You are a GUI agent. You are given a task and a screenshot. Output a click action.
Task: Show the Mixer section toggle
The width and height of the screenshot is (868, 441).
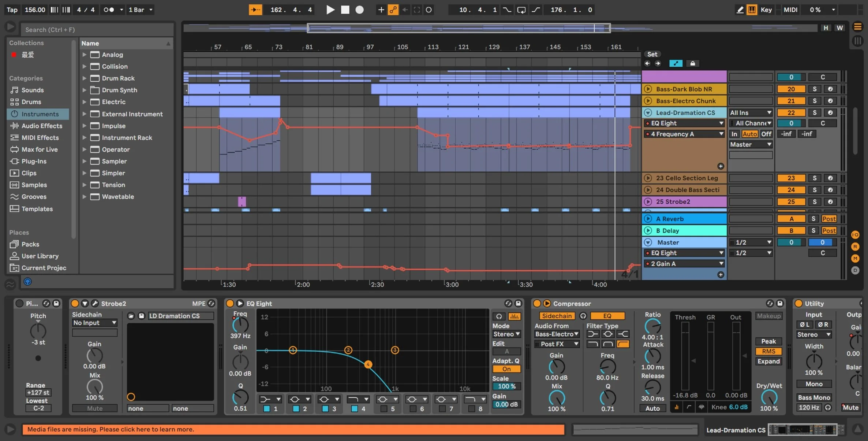coord(855,258)
